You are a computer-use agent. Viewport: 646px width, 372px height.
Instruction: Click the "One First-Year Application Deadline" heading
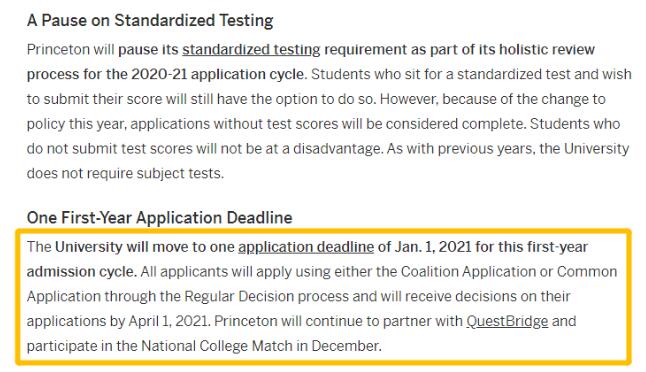pos(159,218)
